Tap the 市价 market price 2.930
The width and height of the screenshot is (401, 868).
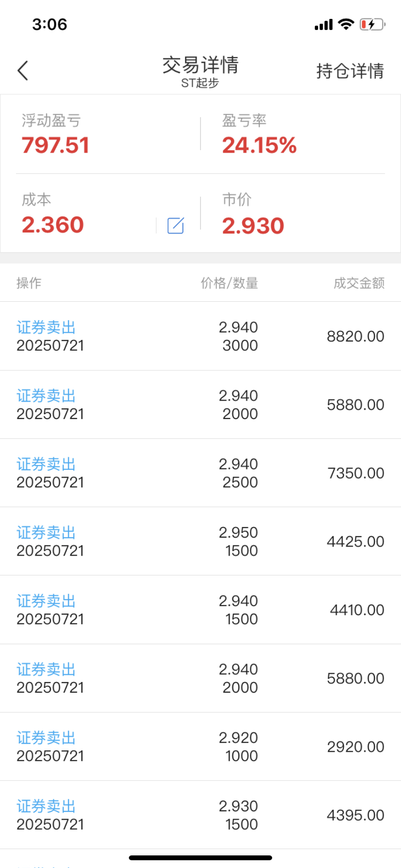(253, 226)
